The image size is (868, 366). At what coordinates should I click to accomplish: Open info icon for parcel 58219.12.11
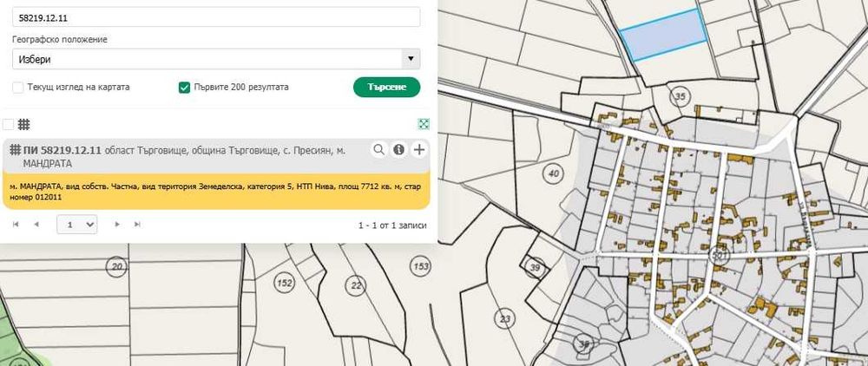[x=398, y=150]
